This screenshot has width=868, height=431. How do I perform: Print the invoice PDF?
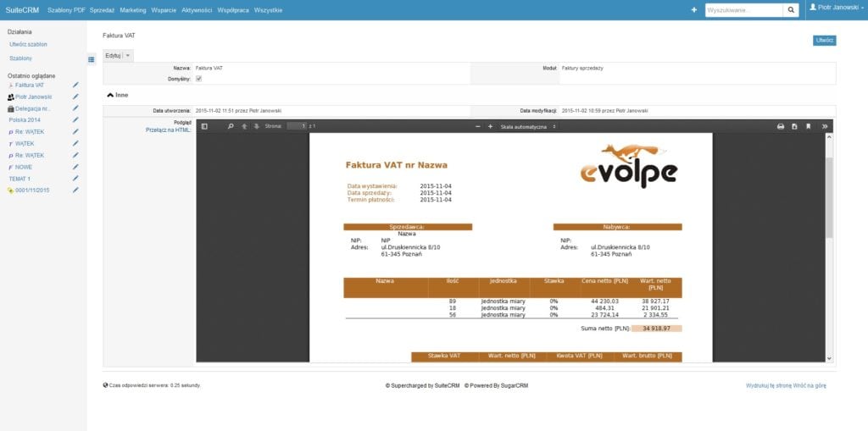781,126
